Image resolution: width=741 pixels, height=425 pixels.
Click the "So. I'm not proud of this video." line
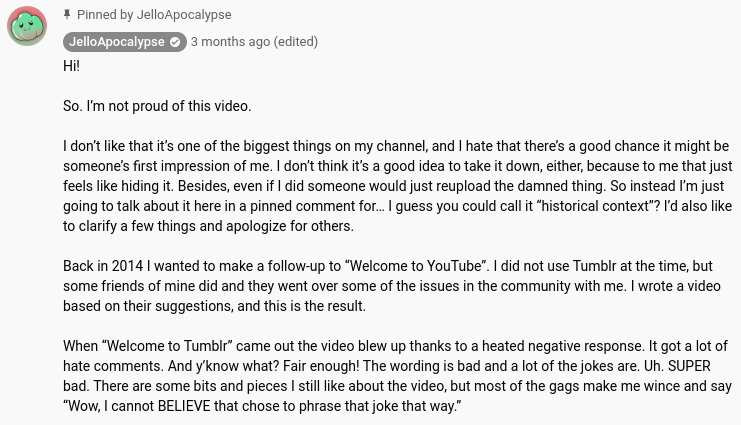(157, 106)
